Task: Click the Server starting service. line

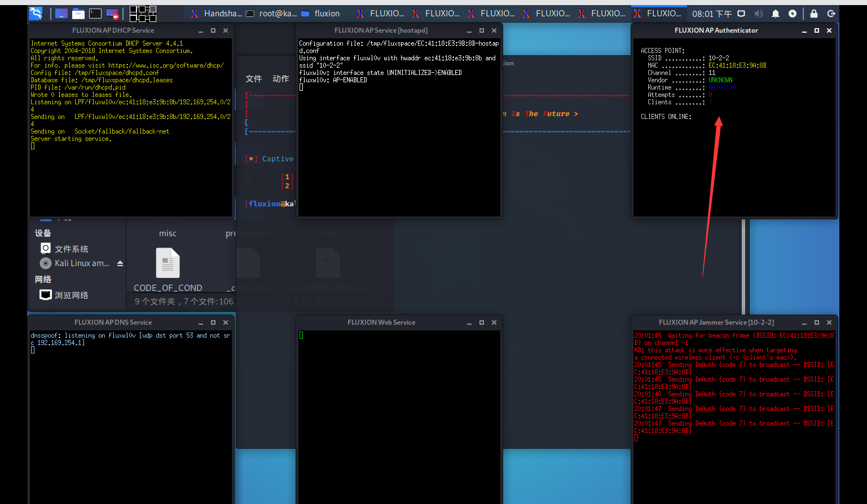Action: (x=71, y=139)
